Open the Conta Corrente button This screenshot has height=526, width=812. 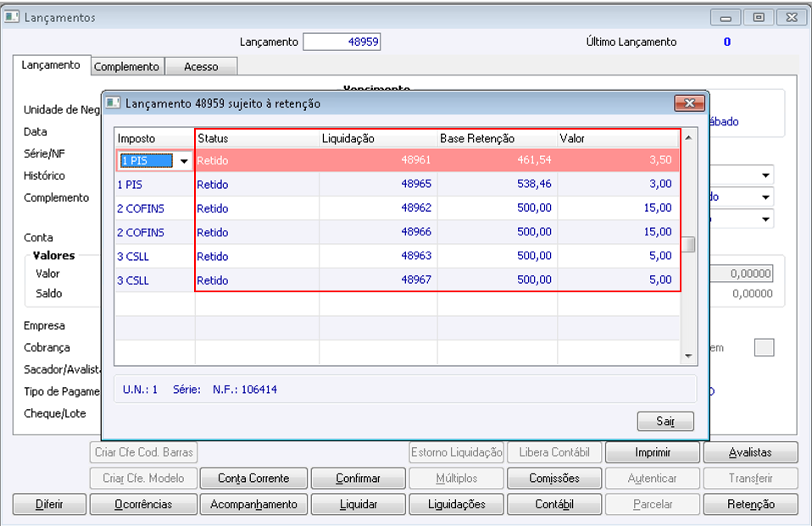(253, 479)
